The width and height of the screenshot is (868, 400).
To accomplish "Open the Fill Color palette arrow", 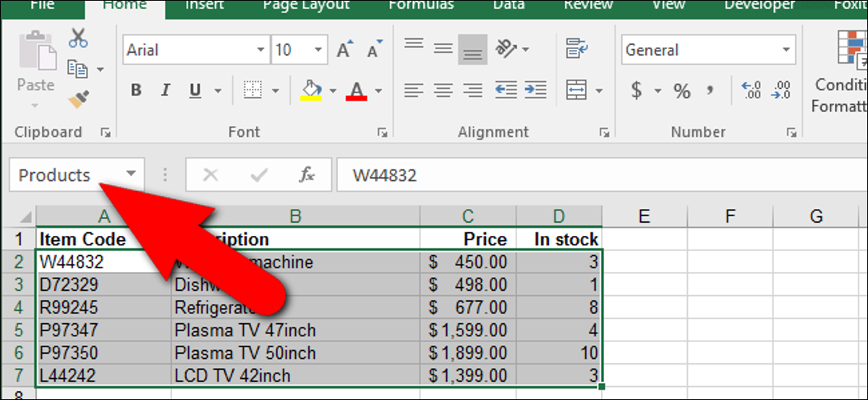I will (x=333, y=91).
